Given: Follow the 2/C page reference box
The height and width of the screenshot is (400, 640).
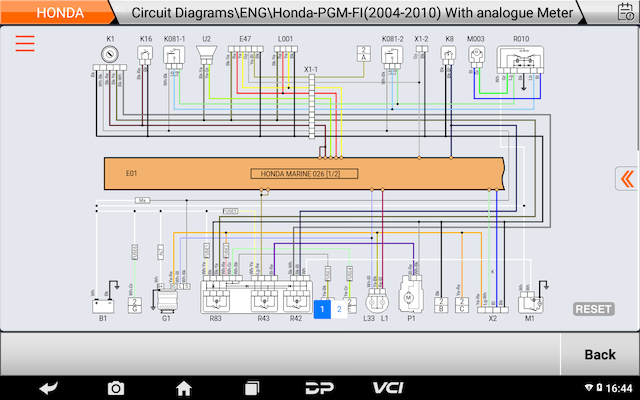Looking at the screenshot, I should pyautogui.click(x=462, y=305).
